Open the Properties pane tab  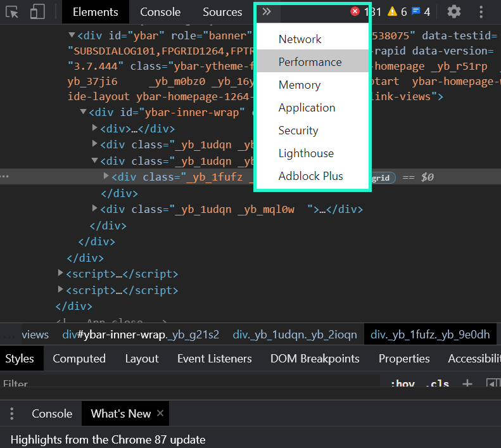coord(404,359)
